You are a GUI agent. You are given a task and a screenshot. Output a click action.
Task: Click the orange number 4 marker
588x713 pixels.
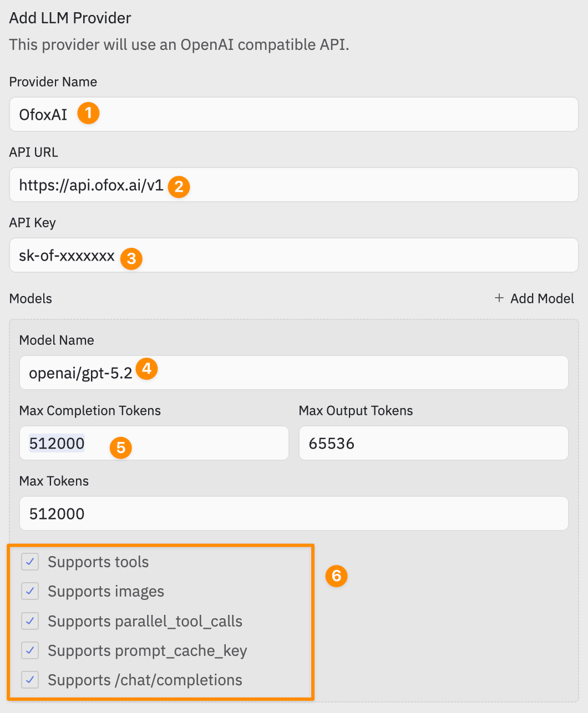(x=146, y=369)
